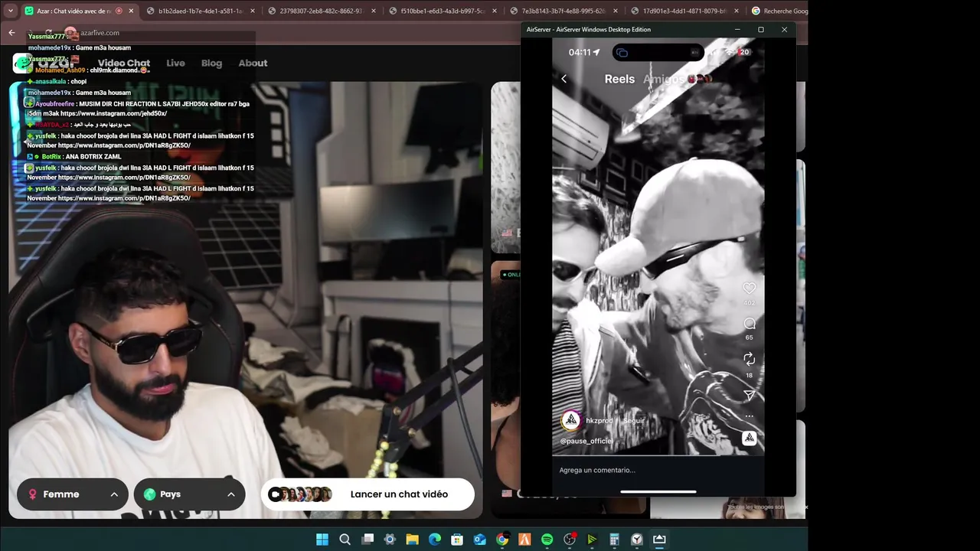Close the Azar chat video tab

click(x=131, y=11)
